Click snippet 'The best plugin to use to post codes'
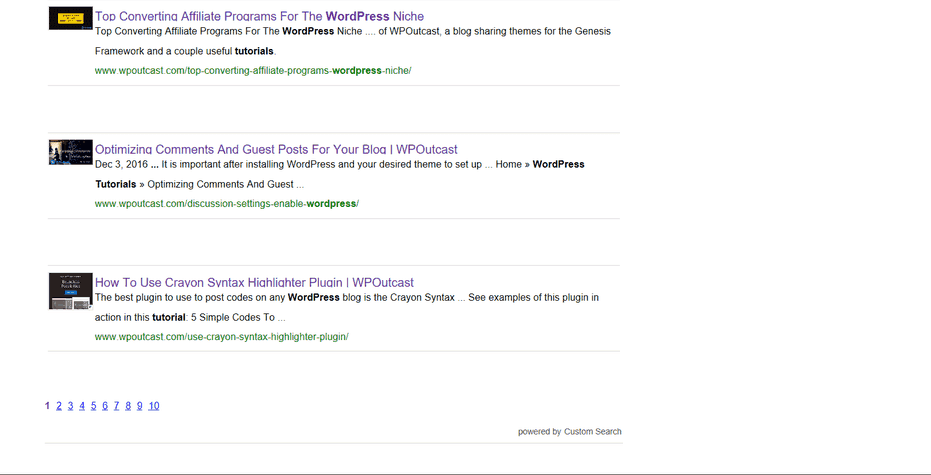Viewport: 931px width, 475px height. coord(347,297)
